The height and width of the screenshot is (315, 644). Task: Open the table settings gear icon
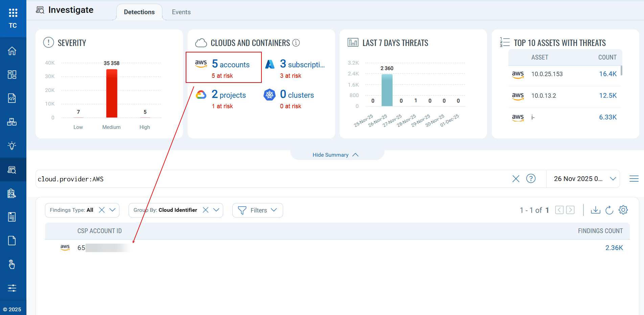tap(623, 210)
